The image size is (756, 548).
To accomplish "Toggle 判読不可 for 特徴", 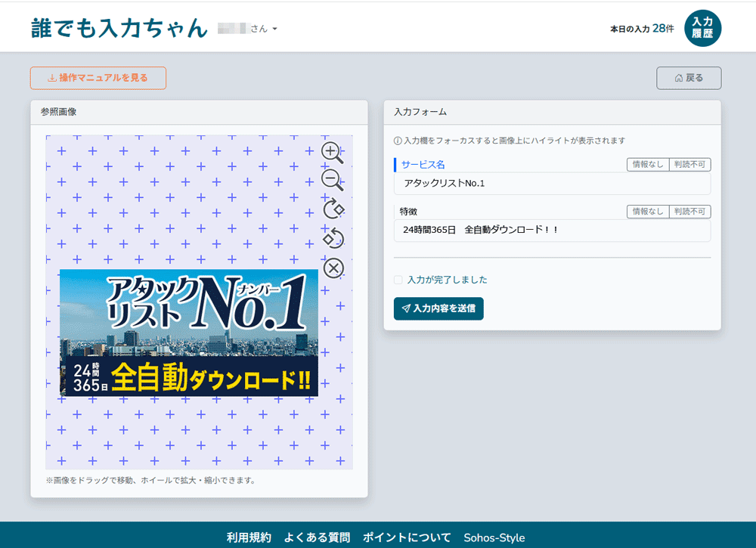I will point(689,212).
